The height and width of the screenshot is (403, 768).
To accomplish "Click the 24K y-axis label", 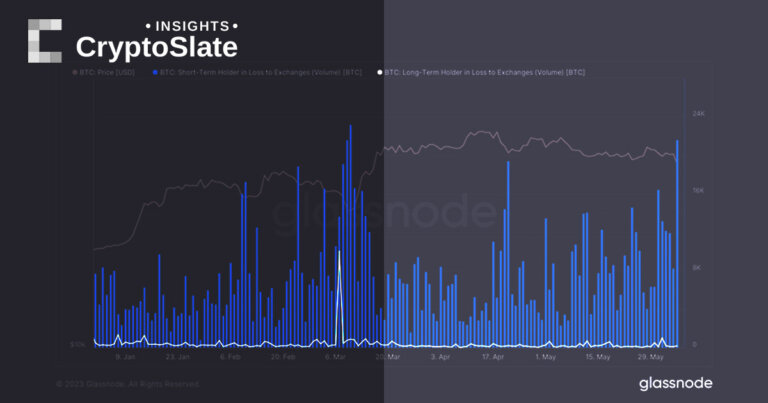I will 699,114.
